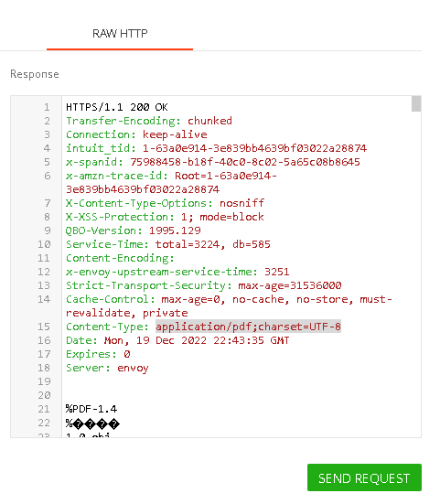Image resolution: width=440 pixels, height=504 pixels.
Task: Click the scrollbar track below the thumb
Action: [416, 273]
